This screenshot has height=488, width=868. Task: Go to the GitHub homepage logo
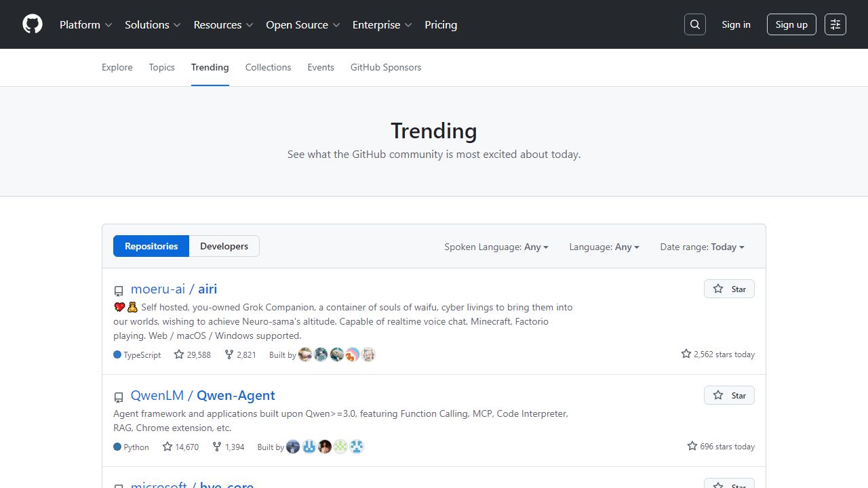(33, 24)
